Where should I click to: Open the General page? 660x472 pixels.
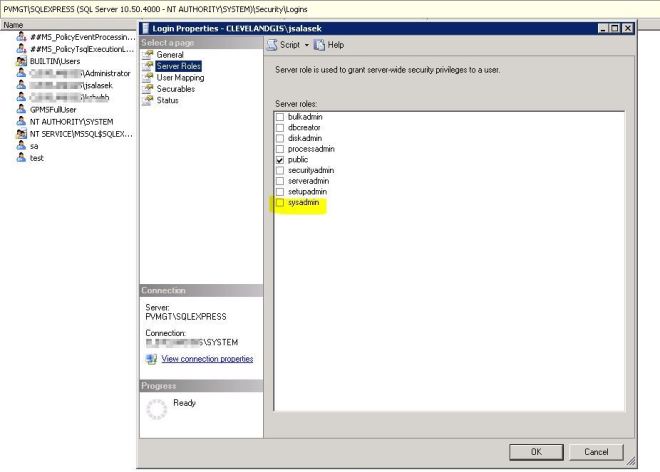170,55
